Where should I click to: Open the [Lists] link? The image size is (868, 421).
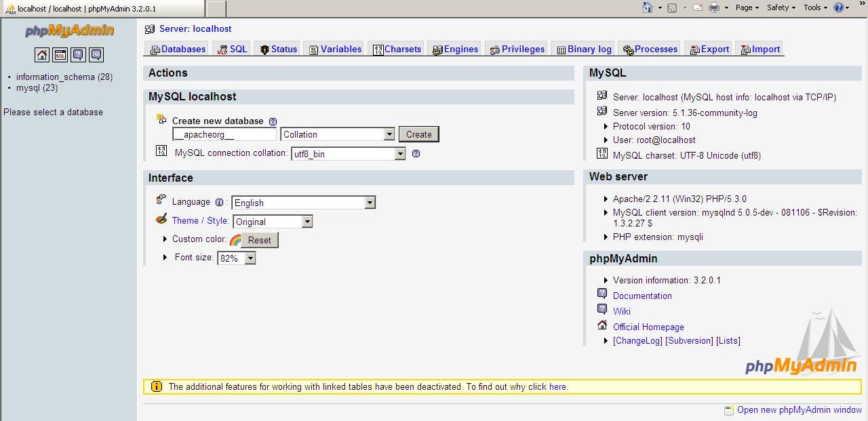click(728, 340)
